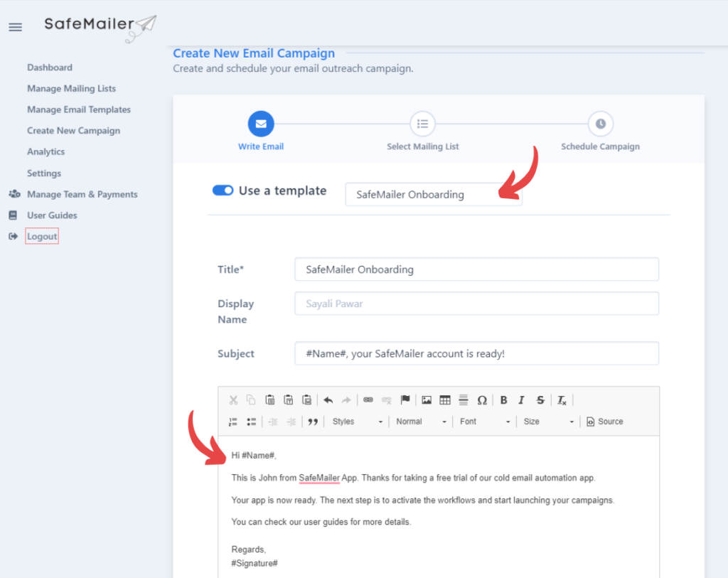Screen dimensions: 728x578
Task: Click the SafeMailer logo
Action: tap(100, 27)
